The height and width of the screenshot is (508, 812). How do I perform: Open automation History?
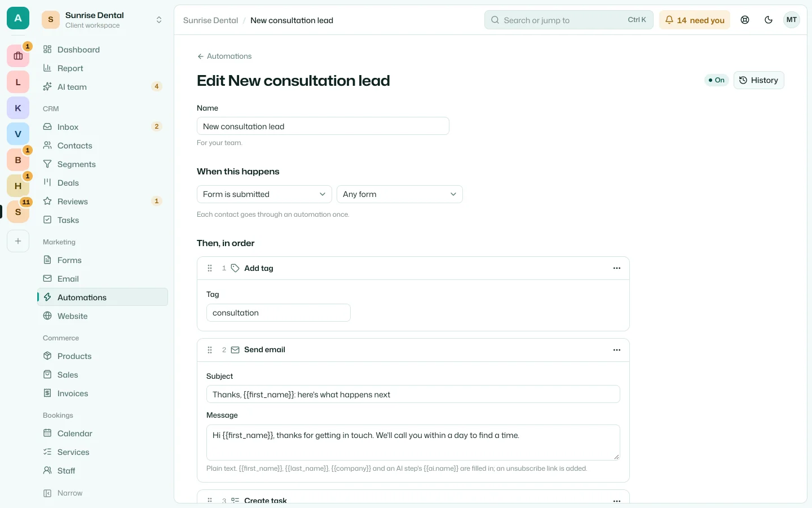758,80
